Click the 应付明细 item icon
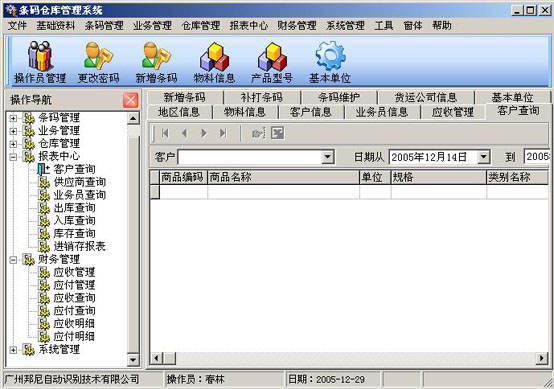Viewport: 554px width, 389px height. coord(44,336)
